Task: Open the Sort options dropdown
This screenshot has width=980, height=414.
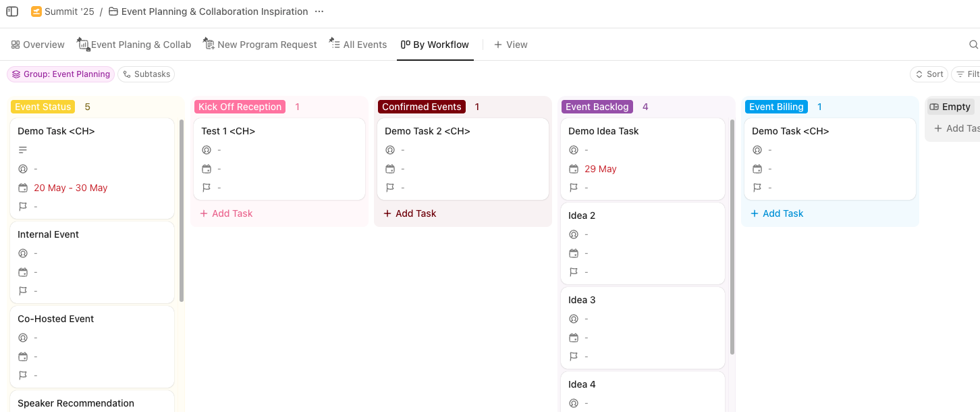Action: pyautogui.click(x=929, y=74)
